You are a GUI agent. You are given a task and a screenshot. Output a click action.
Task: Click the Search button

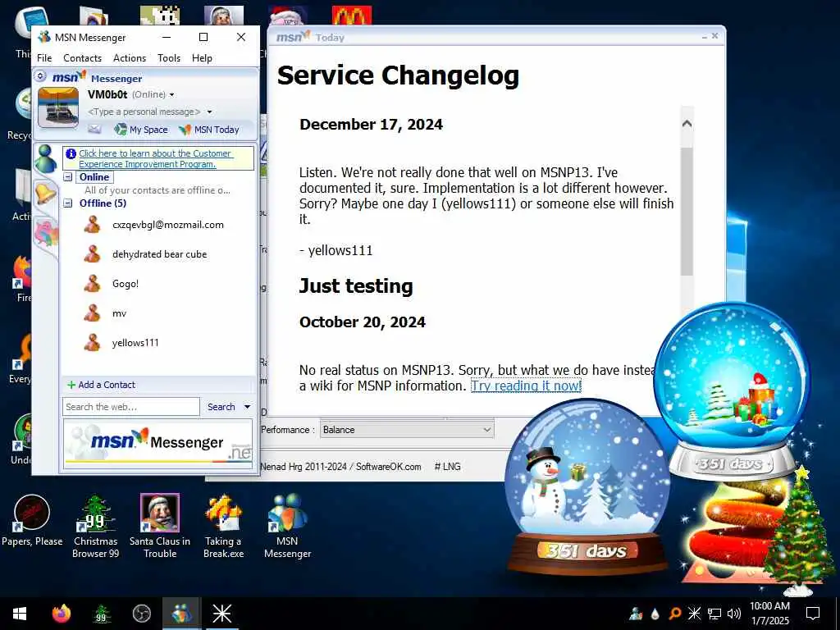coord(221,407)
